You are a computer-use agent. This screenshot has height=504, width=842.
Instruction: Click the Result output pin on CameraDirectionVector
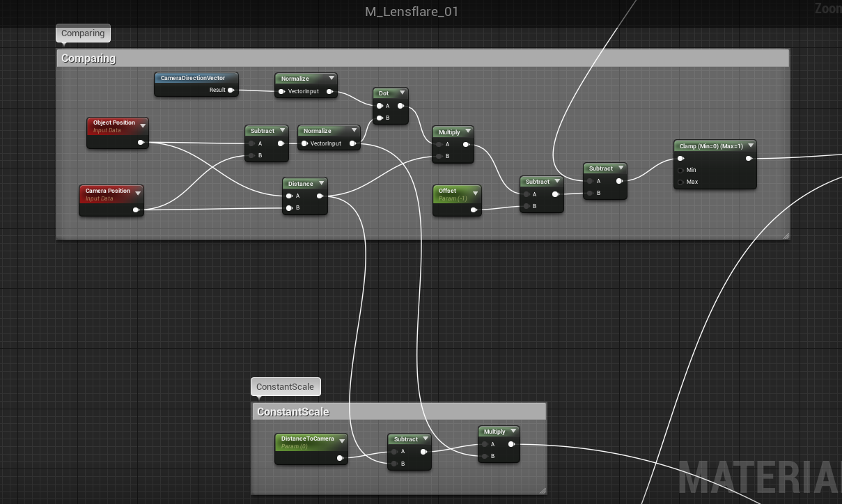pos(230,89)
